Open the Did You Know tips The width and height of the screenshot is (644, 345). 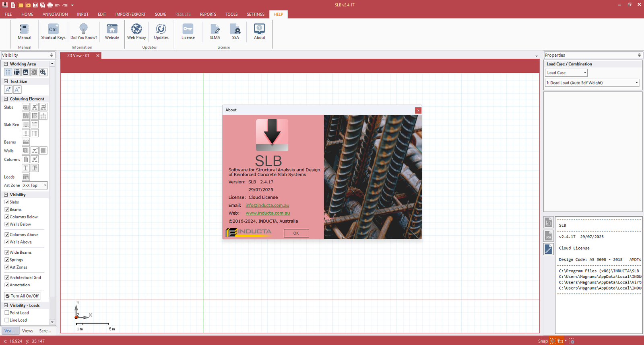[x=83, y=31]
